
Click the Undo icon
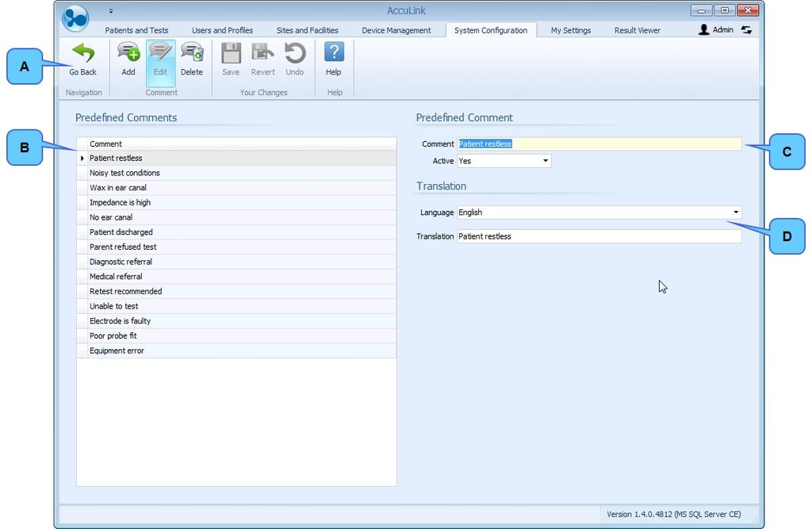(295, 53)
